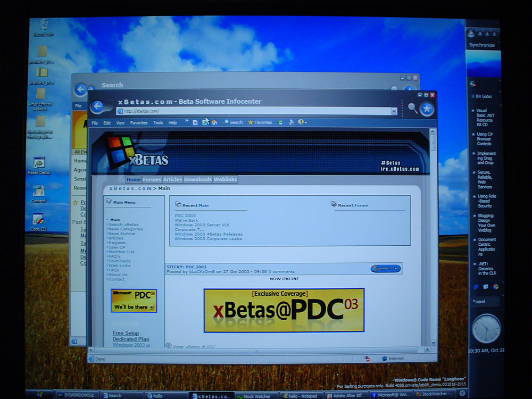Open the Content desktop icon
The width and height of the screenshot is (532, 399).
[x=38, y=194]
